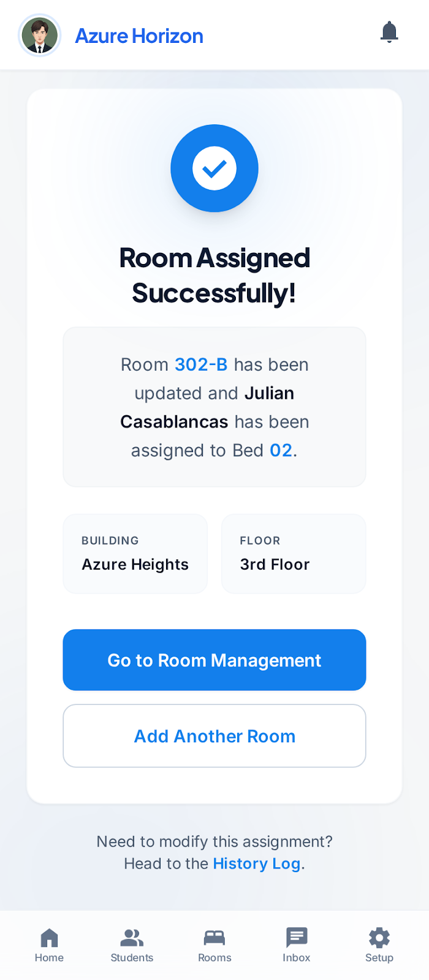Select the 3rd Floor card

(293, 553)
